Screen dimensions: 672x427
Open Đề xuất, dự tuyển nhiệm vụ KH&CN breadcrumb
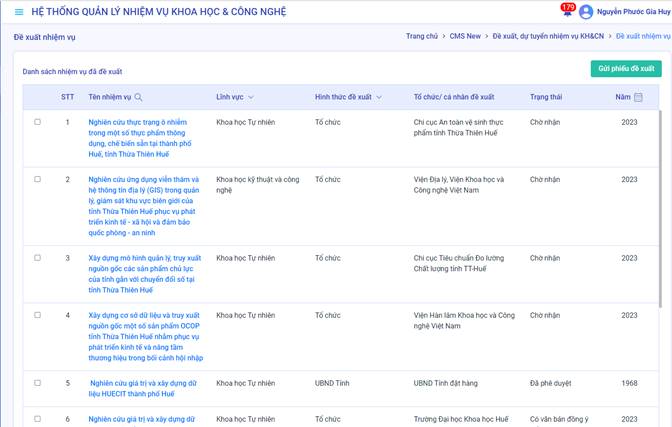point(548,36)
